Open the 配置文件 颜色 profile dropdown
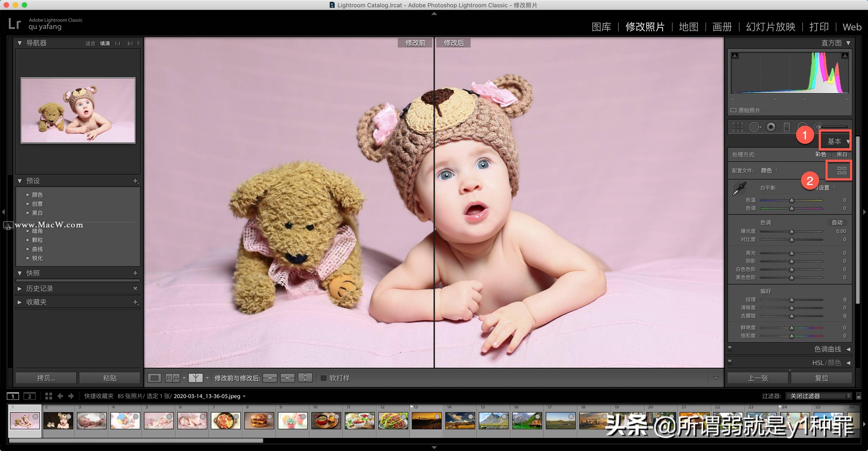 (769, 171)
